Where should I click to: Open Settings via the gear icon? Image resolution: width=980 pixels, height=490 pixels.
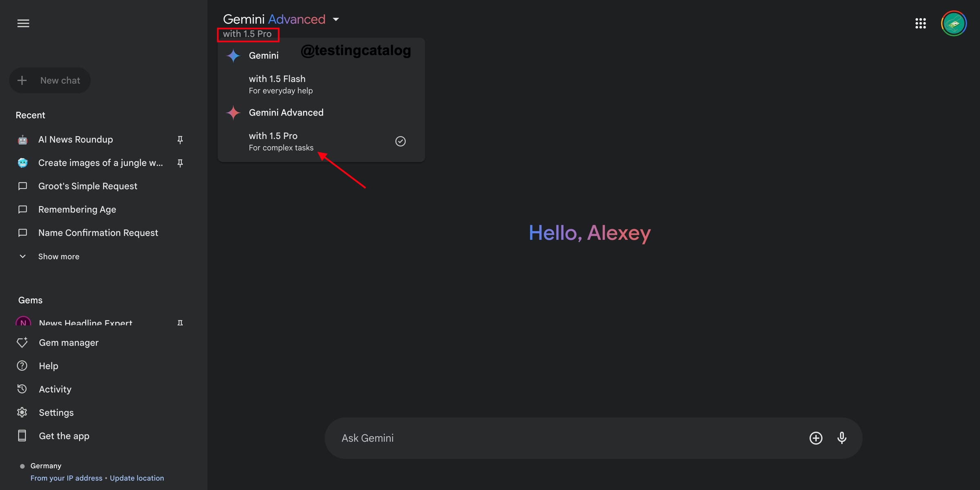pos(22,412)
